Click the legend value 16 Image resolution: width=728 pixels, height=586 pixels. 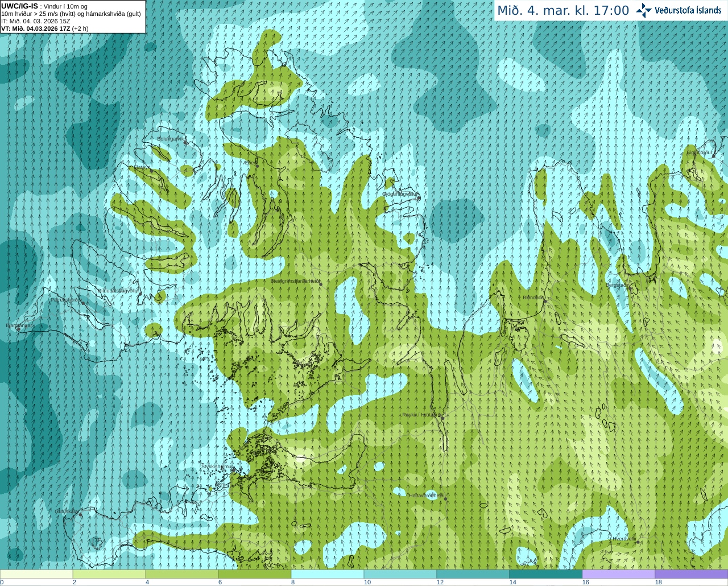coord(586,582)
